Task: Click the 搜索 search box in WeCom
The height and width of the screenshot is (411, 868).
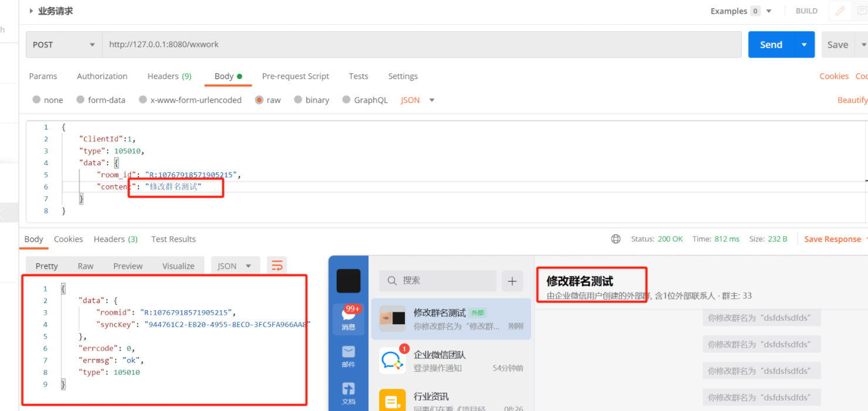Action: point(438,281)
